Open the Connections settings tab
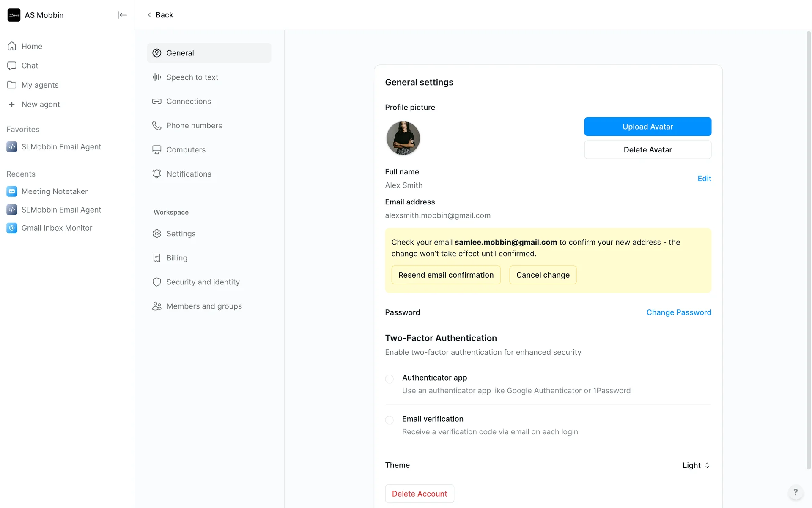The height and width of the screenshot is (508, 812). 189,102
